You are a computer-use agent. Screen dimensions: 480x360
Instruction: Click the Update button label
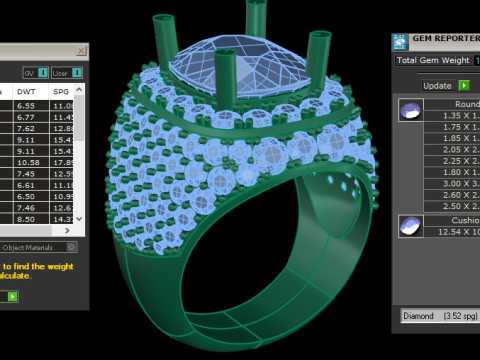(x=437, y=86)
